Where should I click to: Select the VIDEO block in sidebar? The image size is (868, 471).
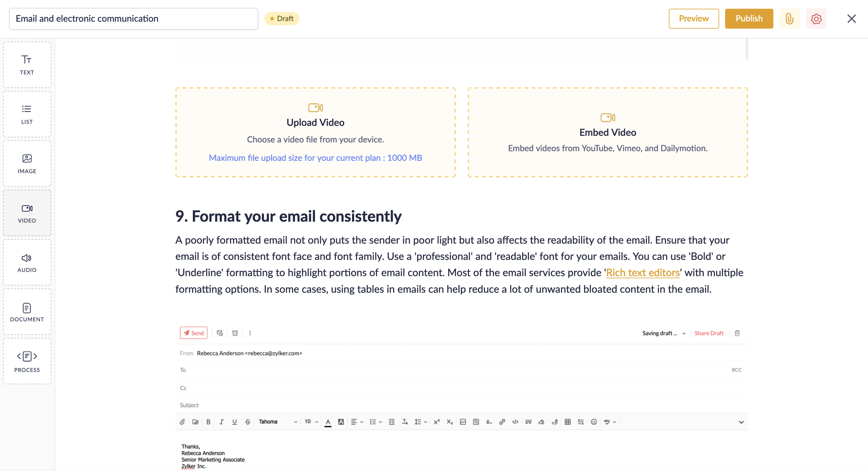pyautogui.click(x=27, y=213)
